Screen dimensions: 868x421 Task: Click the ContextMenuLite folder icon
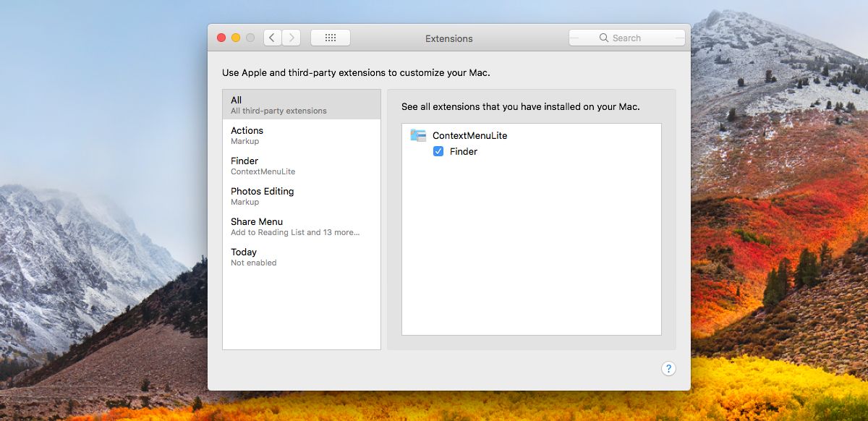tap(418, 135)
